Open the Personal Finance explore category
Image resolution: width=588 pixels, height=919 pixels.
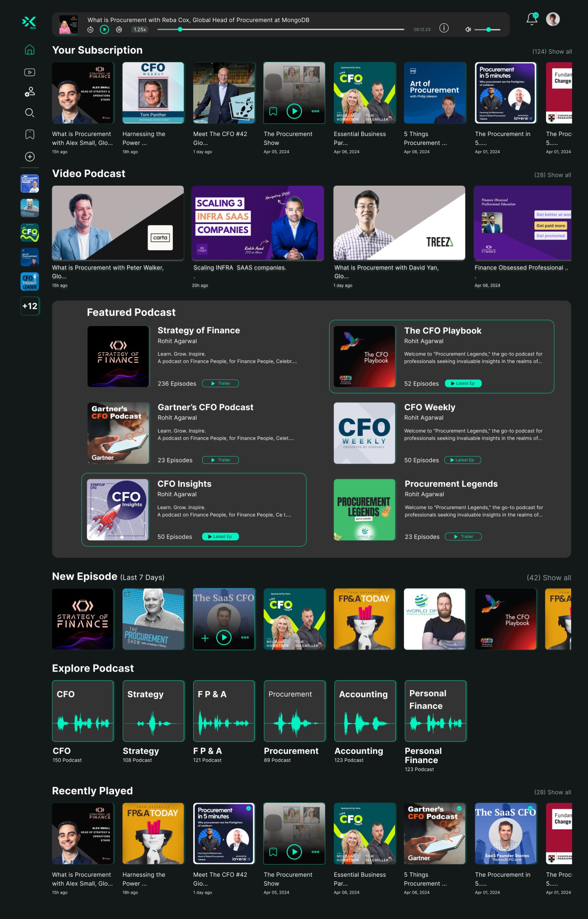[x=435, y=711]
